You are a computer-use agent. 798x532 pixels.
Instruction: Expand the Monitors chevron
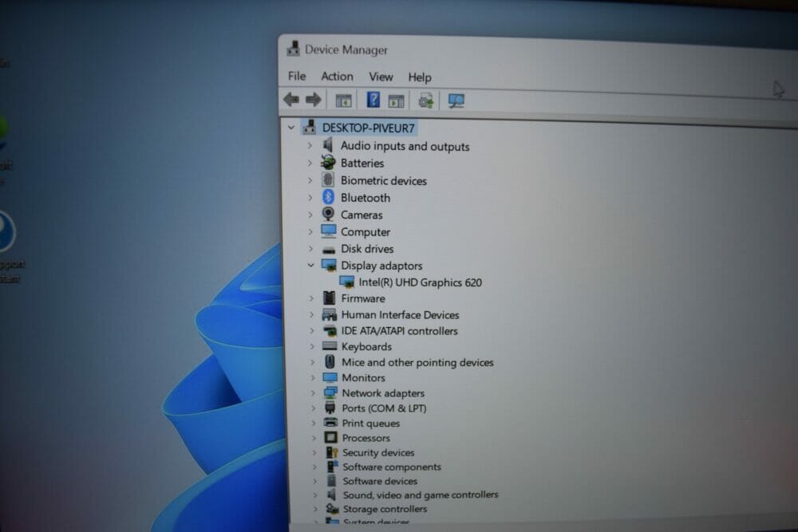pyautogui.click(x=313, y=377)
